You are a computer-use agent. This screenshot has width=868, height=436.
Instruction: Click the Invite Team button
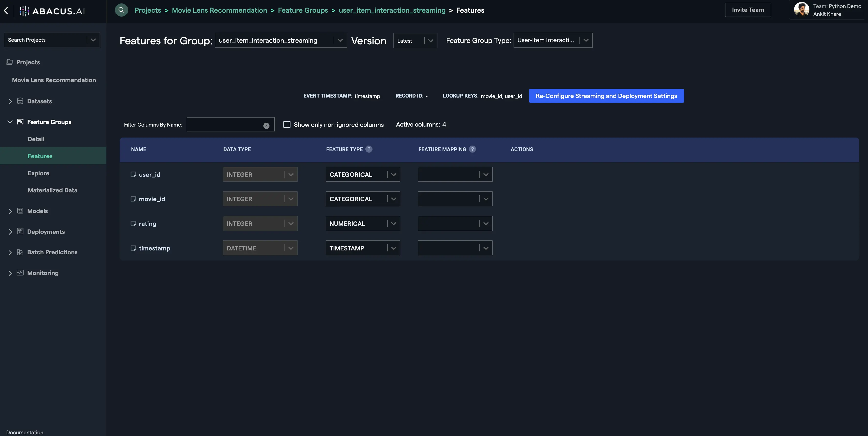coord(748,10)
